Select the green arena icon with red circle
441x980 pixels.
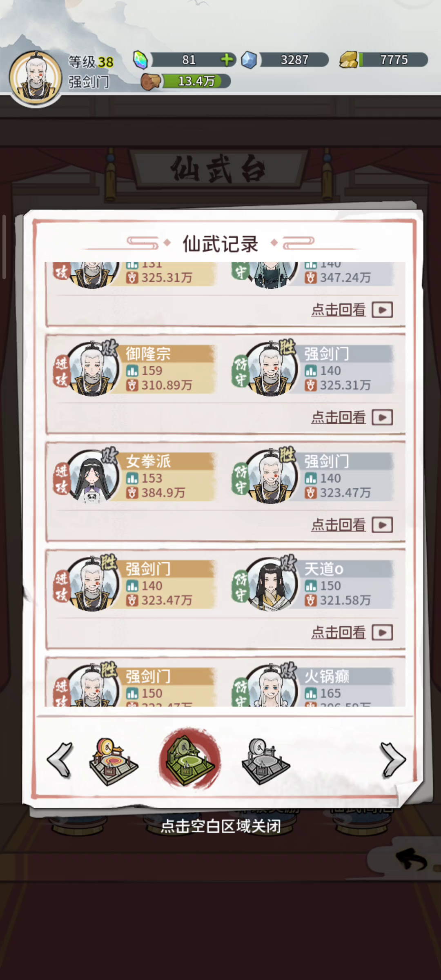190,759
